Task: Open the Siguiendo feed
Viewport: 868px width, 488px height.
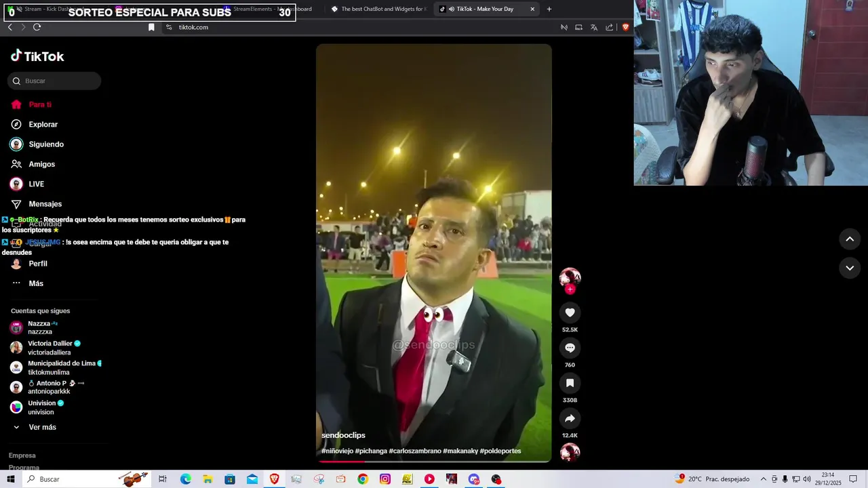Action: [46, 144]
